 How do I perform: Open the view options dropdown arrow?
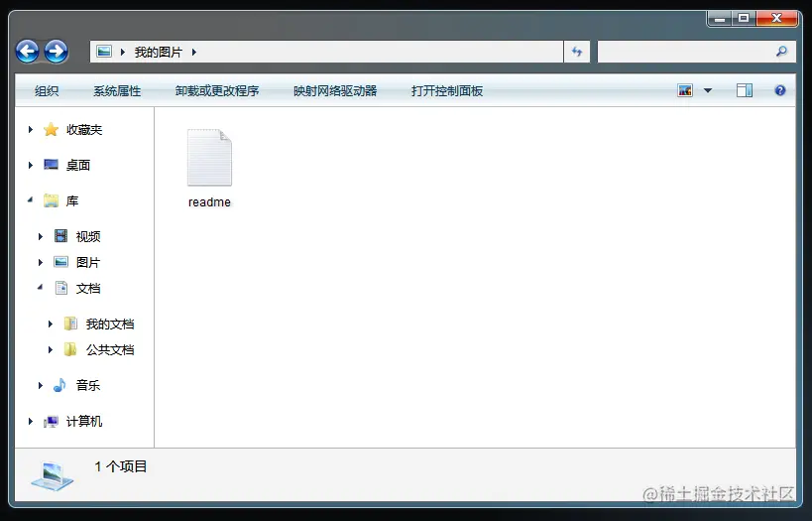708,90
